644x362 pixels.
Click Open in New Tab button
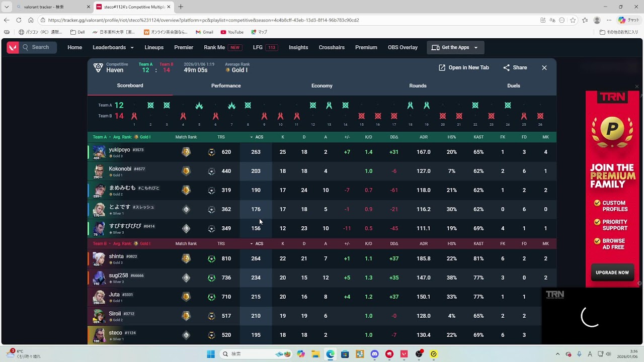(463, 67)
